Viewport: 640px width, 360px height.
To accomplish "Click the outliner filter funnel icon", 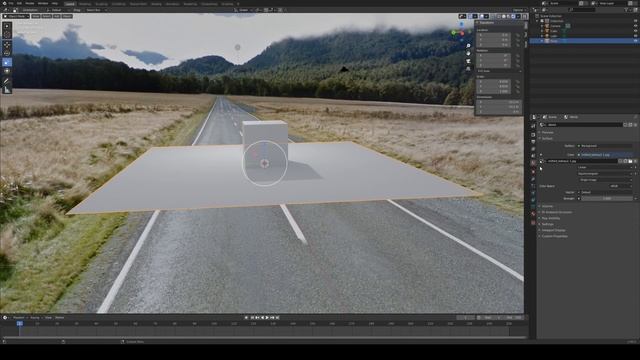I will point(627,10).
